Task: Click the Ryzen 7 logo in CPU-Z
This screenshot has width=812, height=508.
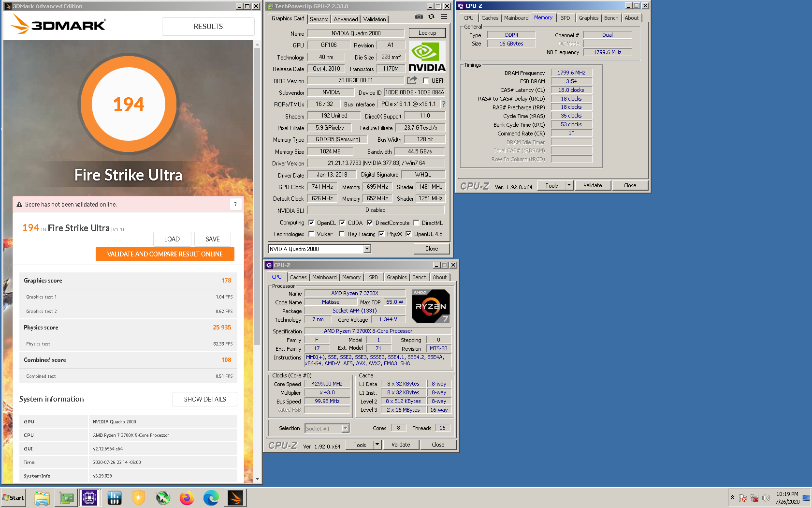Action: [431, 306]
